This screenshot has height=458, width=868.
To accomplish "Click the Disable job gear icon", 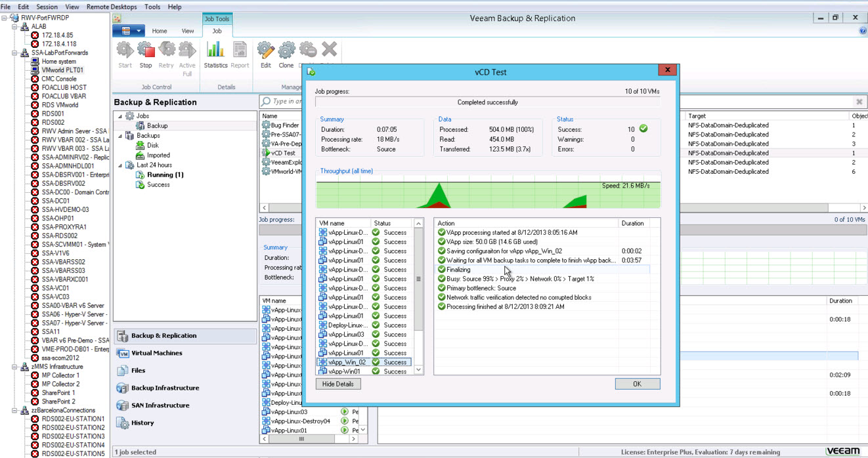I will [307, 50].
